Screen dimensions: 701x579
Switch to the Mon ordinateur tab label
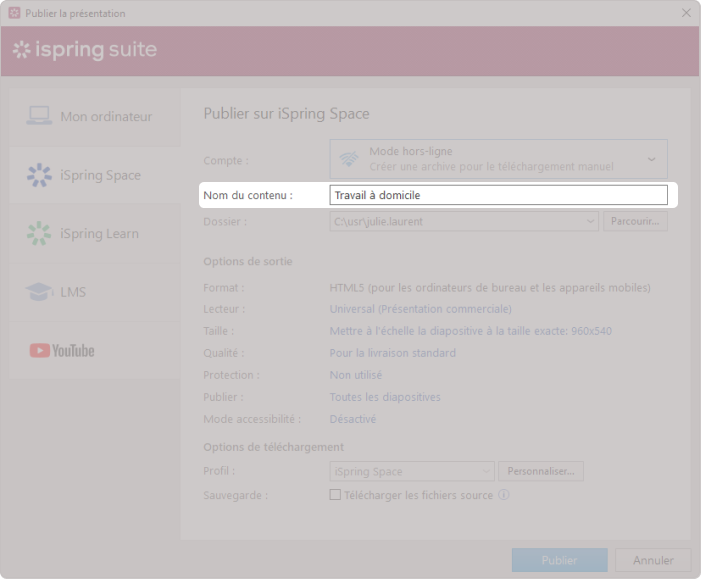106,116
